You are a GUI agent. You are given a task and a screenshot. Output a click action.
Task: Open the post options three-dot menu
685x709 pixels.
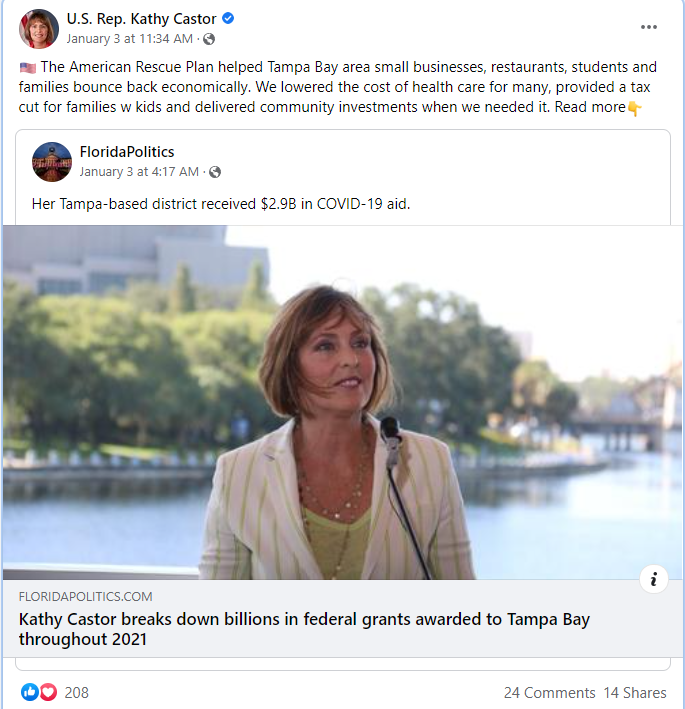tap(649, 27)
